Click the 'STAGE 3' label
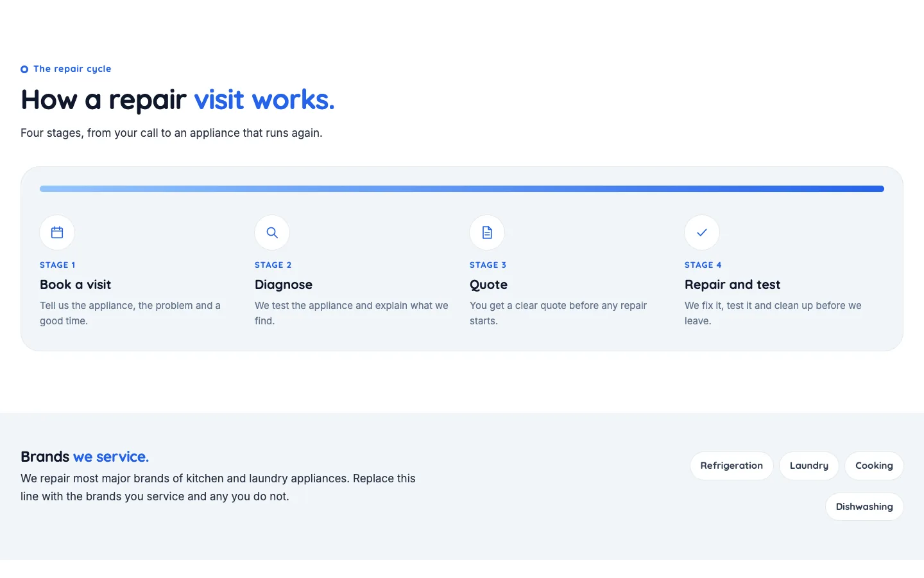 pos(488,265)
